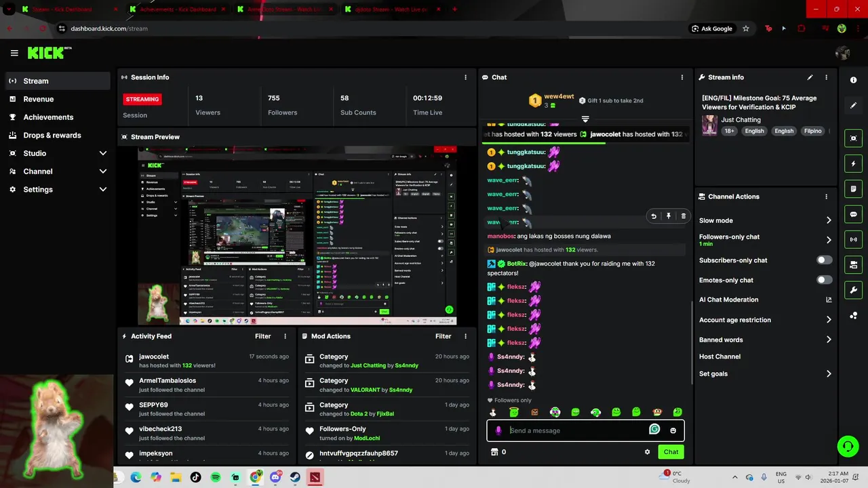Open the three-dot menu in the Stream info panel
This screenshot has width=868, height=488.
(826, 77)
